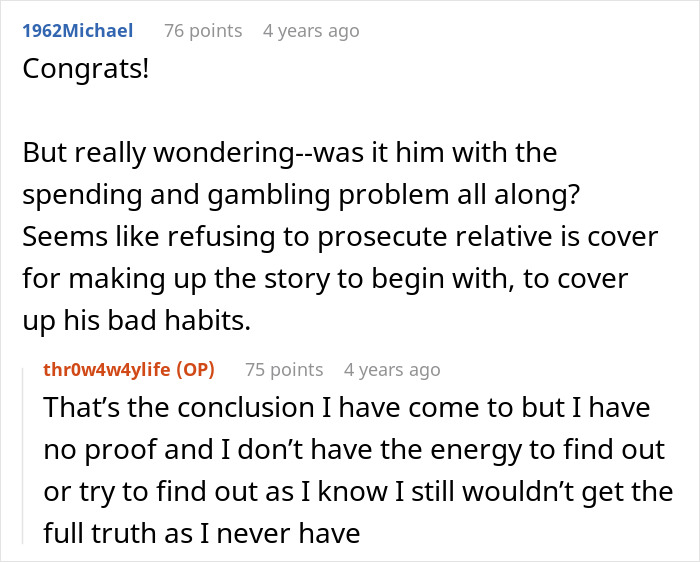
Task: Click the line starting 'no proof and I don't'
Action: pyautogui.click(x=353, y=450)
